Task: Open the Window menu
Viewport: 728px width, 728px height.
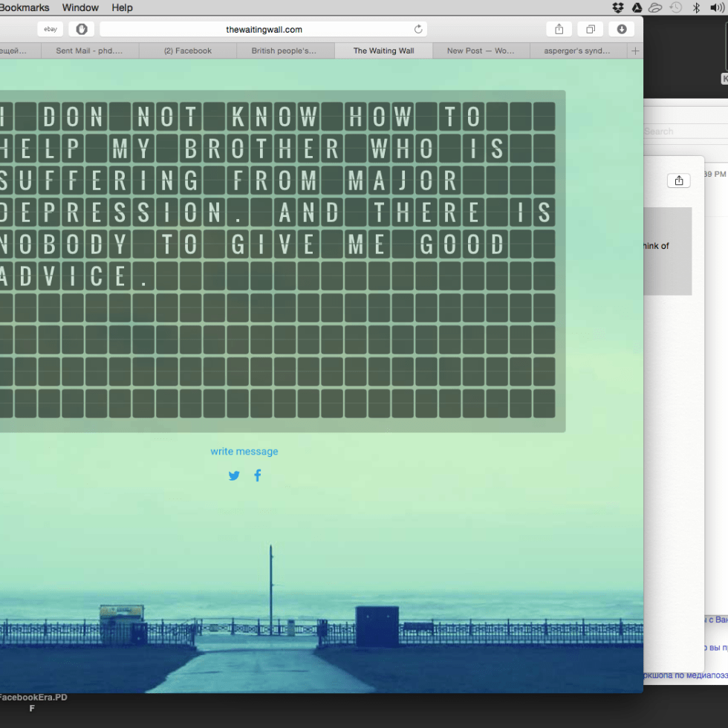Action: click(80, 7)
